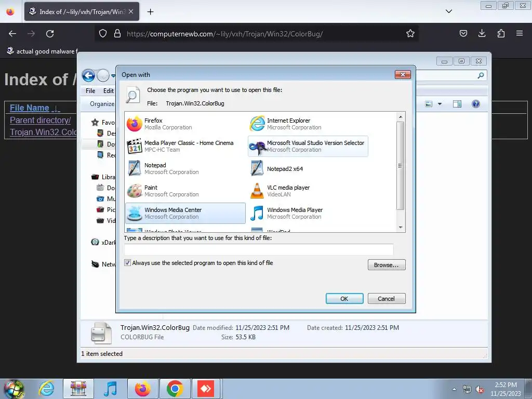The image size is (532, 399).
Task: Open the Firefox hamburger menu
Action: click(520, 33)
